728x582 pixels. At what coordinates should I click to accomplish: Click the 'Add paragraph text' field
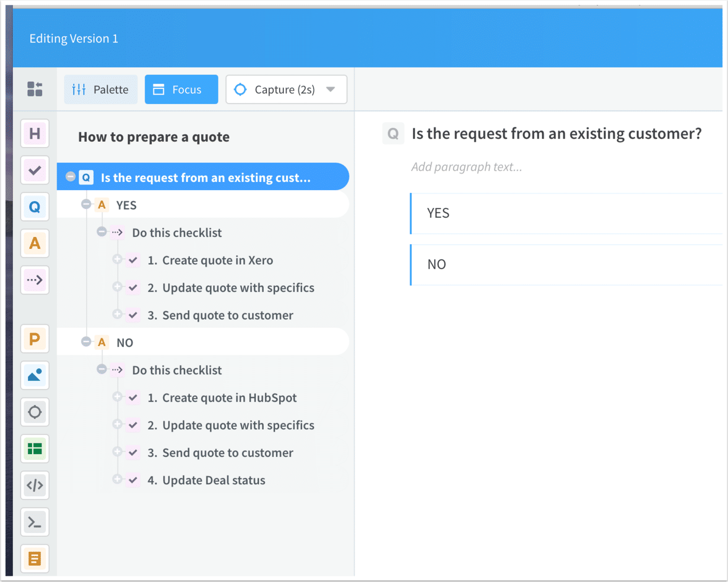click(466, 166)
